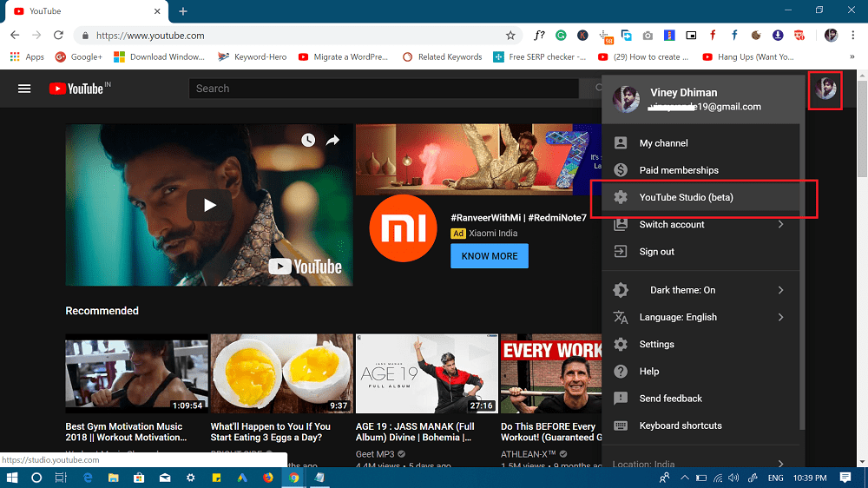Screen dimensions: 868x488
Task: Open the Free SERP checker bookmark
Action: point(540,56)
